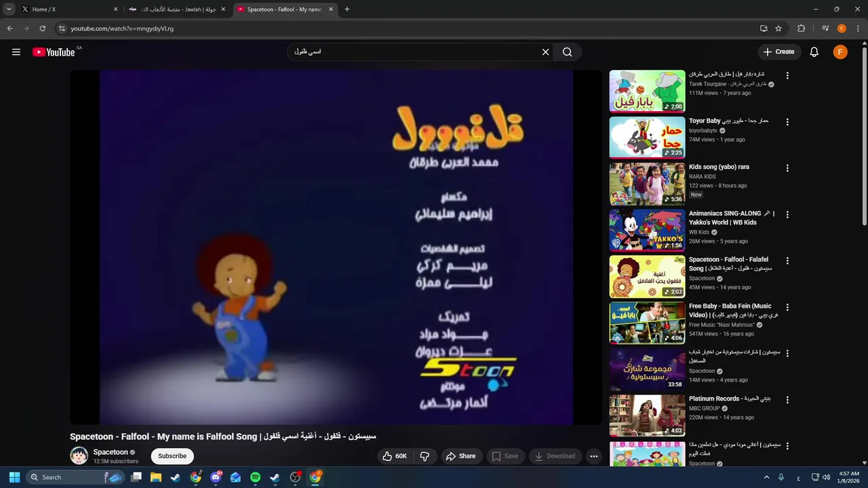Open the Chrome tab search dropdown

[9, 9]
